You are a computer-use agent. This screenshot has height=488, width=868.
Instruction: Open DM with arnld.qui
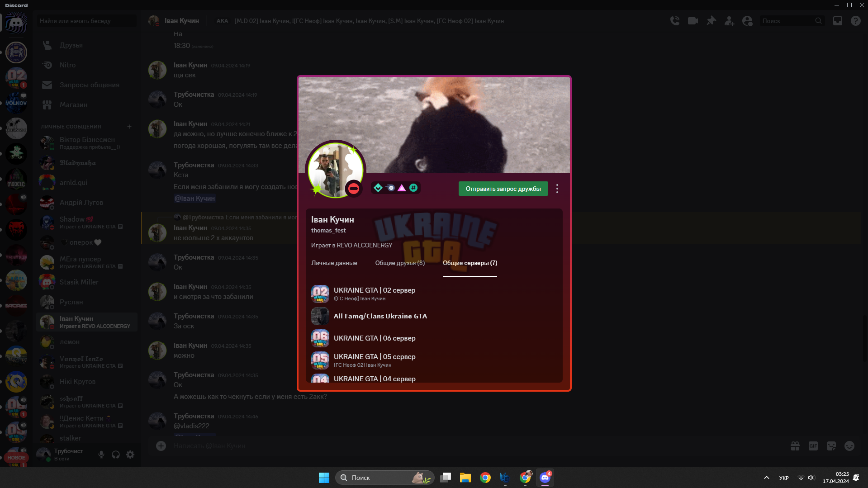pos(87,183)
